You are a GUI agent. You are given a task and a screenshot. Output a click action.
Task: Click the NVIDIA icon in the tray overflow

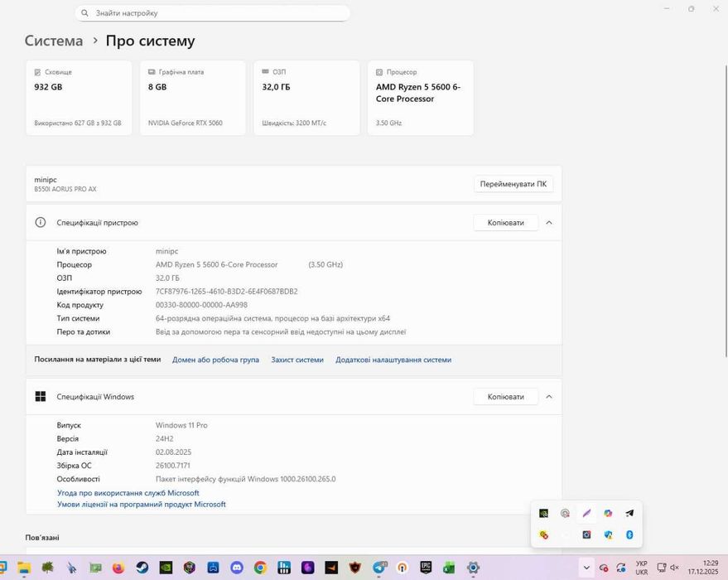(x=543, y=513)
